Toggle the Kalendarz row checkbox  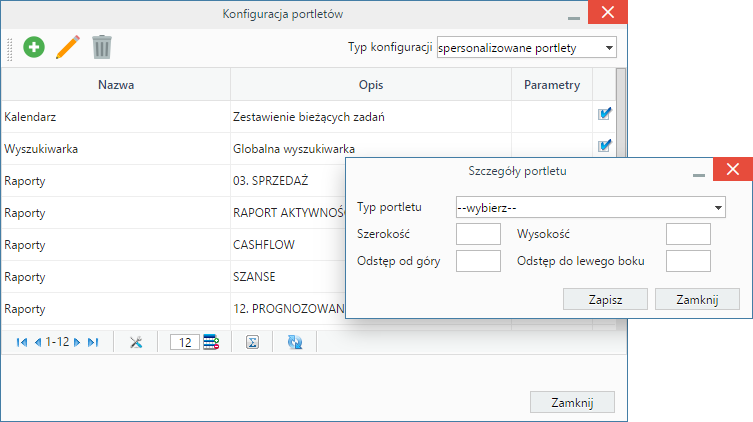click(x=605, y=114)
